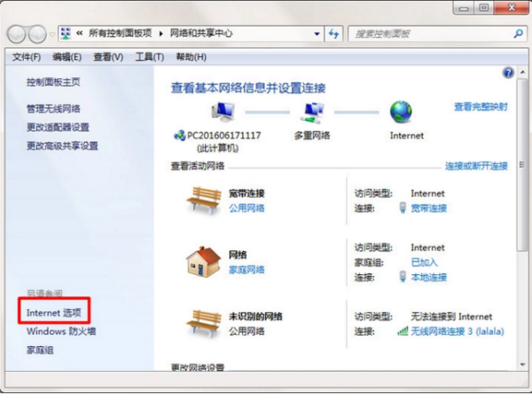Click the computer icon above PC201606171117
Viewport: 532px width, 394px height.
[x=223, y=112]
